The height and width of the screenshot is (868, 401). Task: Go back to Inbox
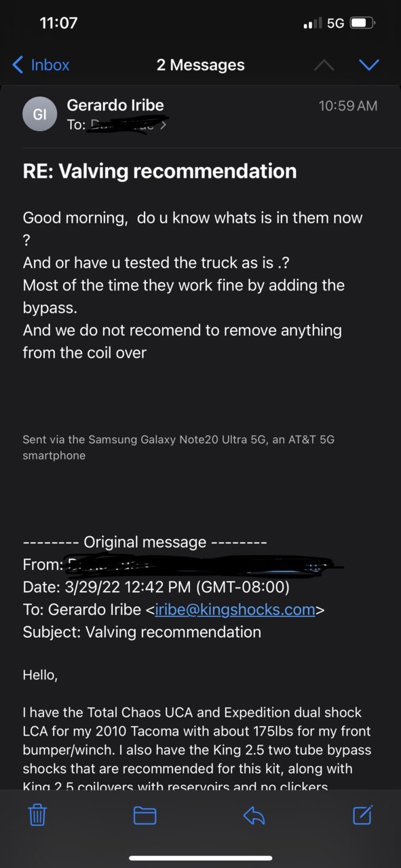click(41, 65)
